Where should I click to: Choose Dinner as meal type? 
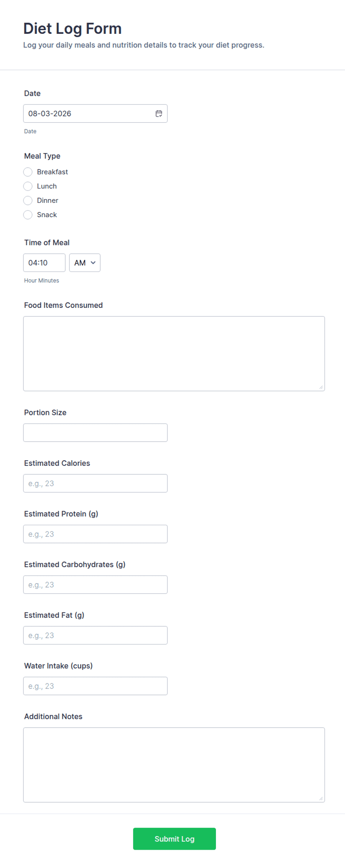tap(28, 201)
